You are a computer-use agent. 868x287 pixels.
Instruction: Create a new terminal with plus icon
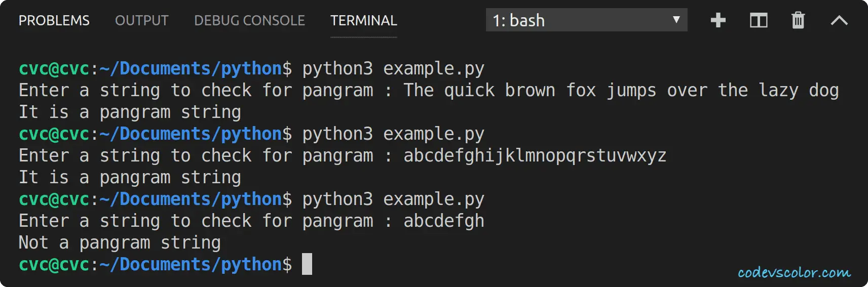[718, 20]
